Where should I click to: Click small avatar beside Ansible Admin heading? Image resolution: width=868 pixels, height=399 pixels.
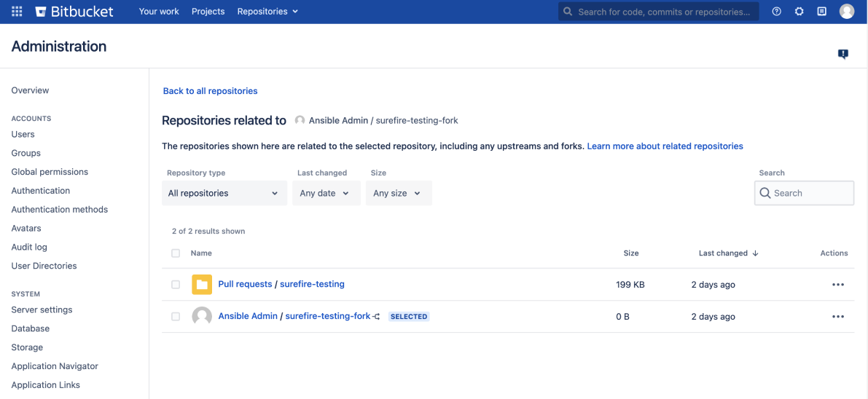[x=300, y=120]
